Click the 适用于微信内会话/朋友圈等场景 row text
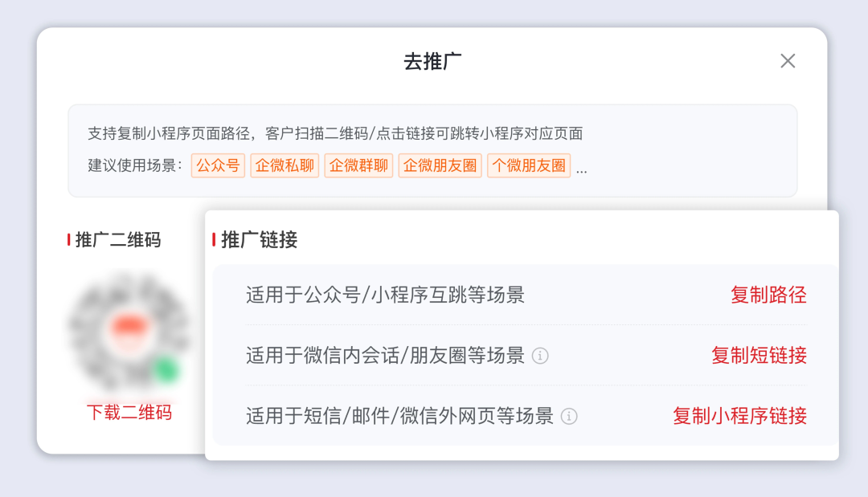Screen dimensions: 868x497 [385, 355]
